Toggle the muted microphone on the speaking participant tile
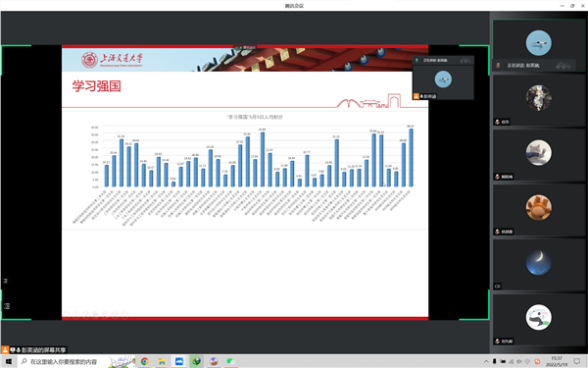 pos(498,66)
